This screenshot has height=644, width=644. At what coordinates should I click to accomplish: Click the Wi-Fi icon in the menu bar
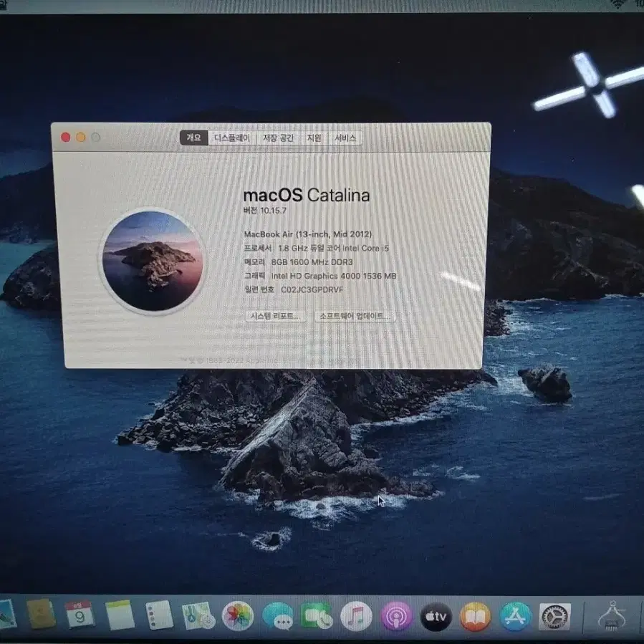pyautogui.click(x=617, y=4)
